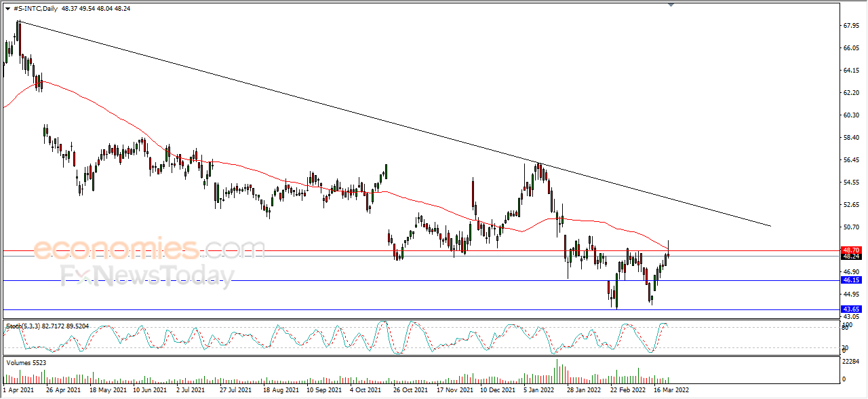
Task: Click the 80 level on Stochastic scale
Action: pos(846,328)
